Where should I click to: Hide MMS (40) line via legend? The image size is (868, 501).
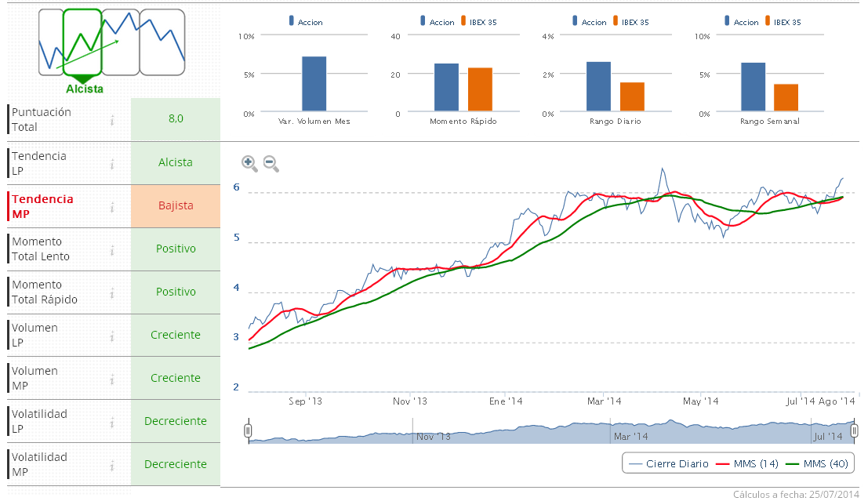tap(818, 463)
